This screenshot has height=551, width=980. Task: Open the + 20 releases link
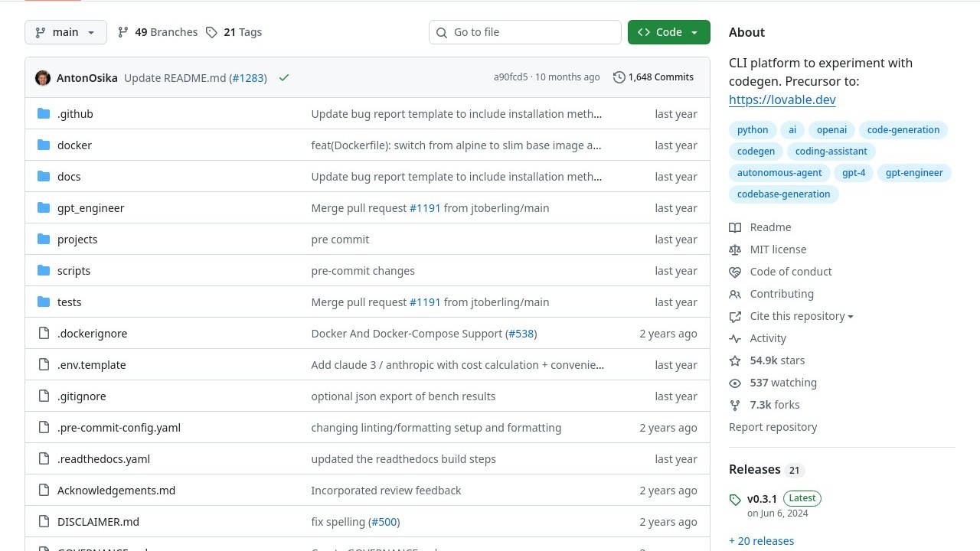[761, 541]
